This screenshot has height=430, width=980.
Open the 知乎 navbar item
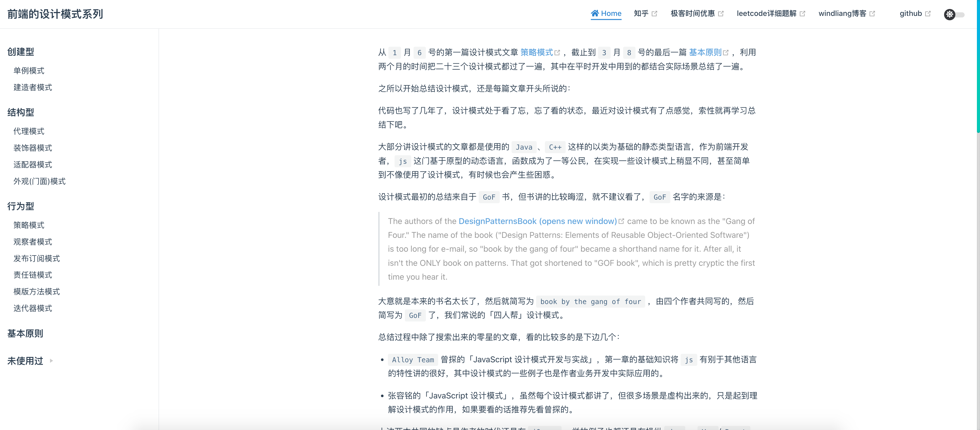coord(641,13)
